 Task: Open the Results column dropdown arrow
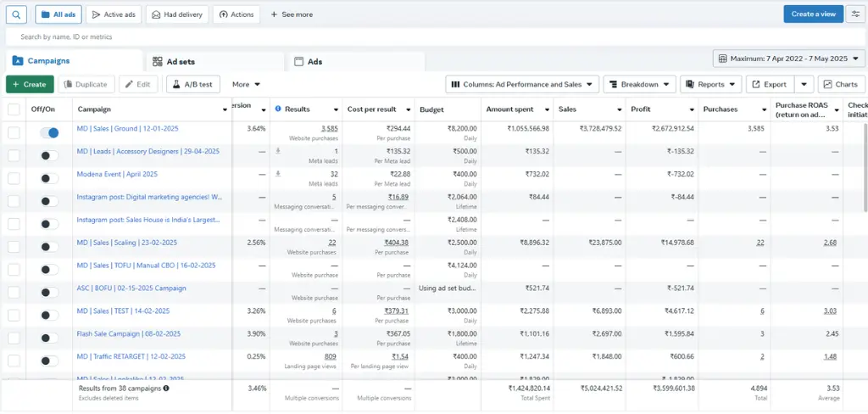point(336,109)
